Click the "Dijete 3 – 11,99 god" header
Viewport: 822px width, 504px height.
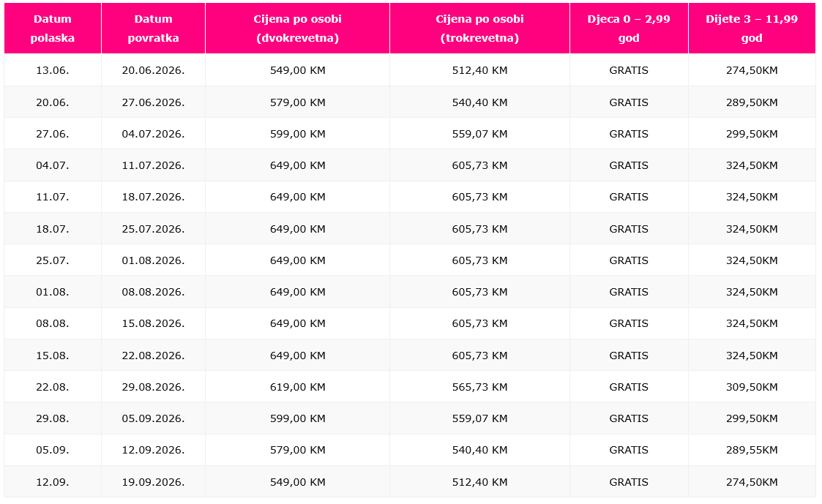752,29
